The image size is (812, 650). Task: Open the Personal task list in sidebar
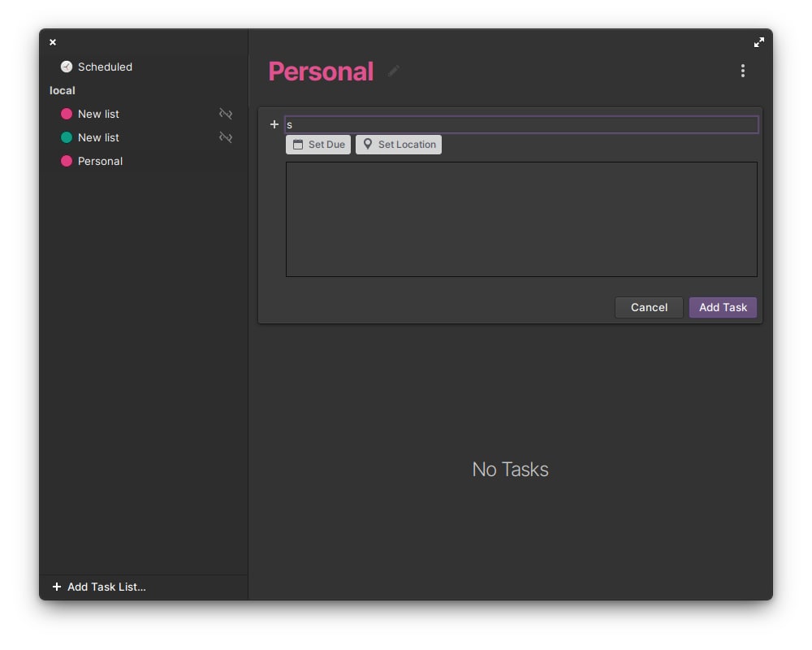(x=144, y=161)
